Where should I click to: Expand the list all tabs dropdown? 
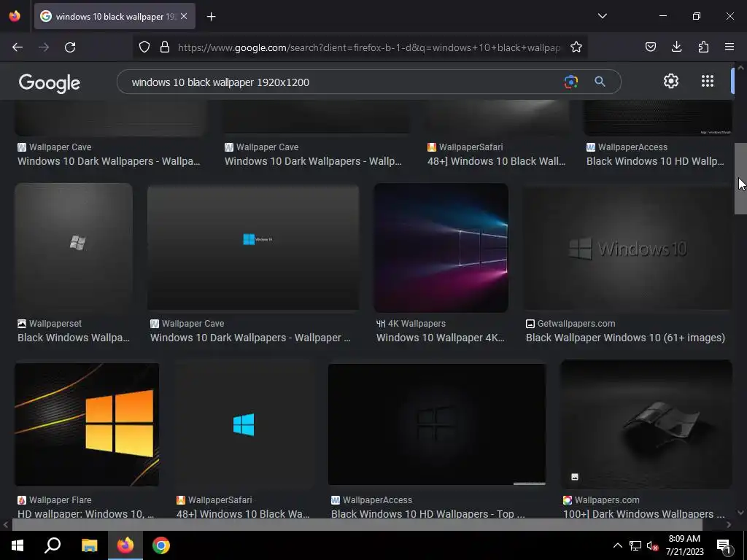(x=602, y=16)
